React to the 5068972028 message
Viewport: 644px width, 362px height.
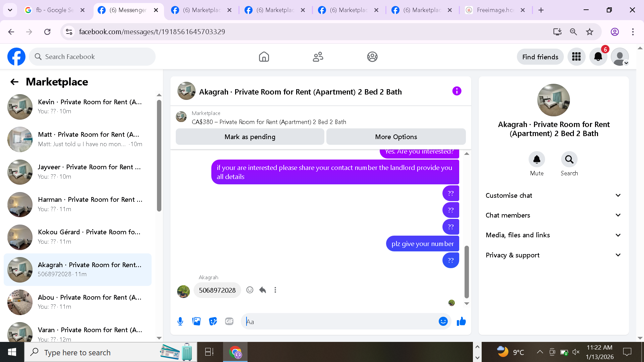point(250,290)
